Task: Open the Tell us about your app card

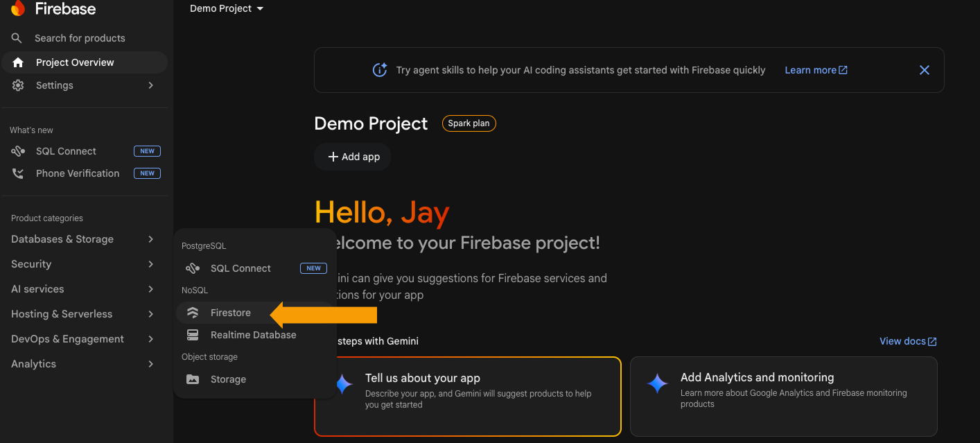Action: point(467,397)
